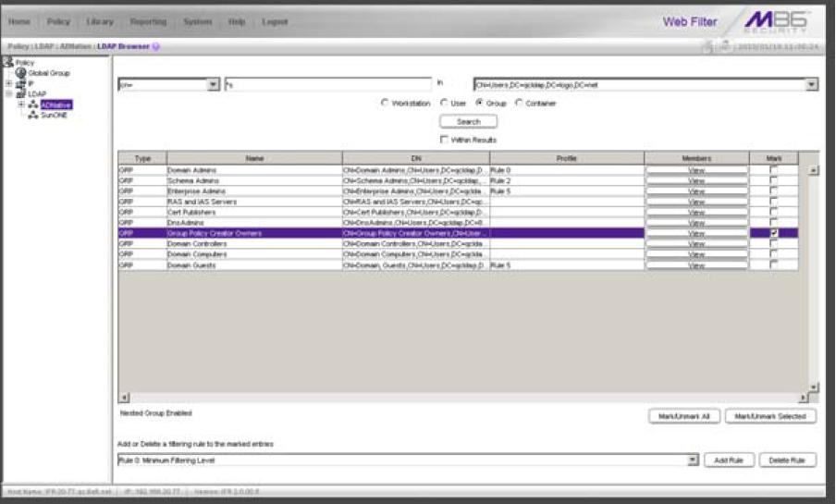The image size is (836, 504).
Task: Open the filtering rule dropdown
Action: pos(693,460)
